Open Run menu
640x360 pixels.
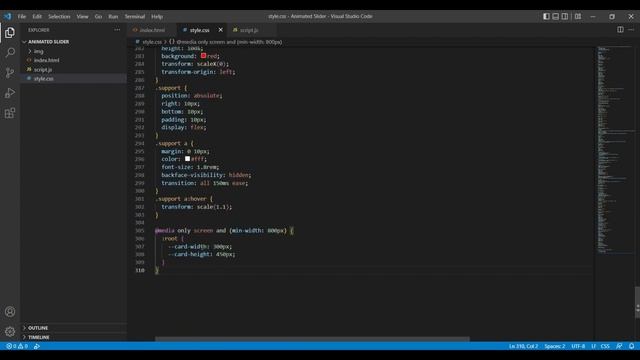pyautogui.click(x=113, y=16)
